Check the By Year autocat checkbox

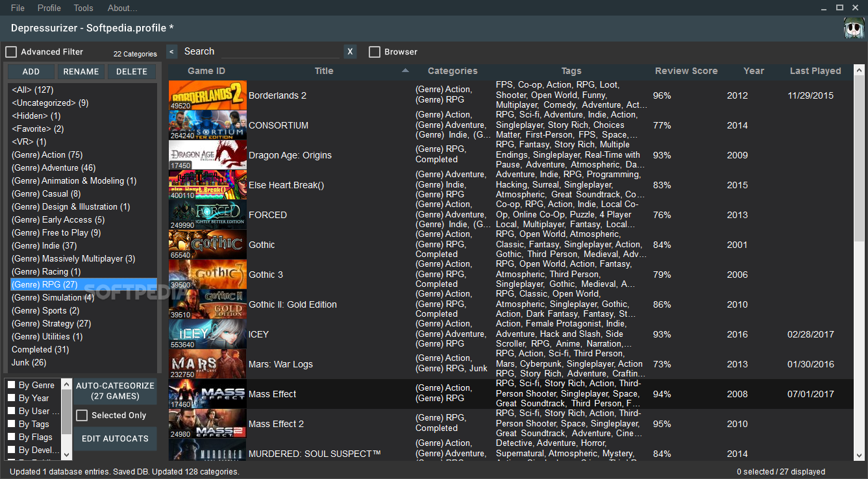point(11,398)
